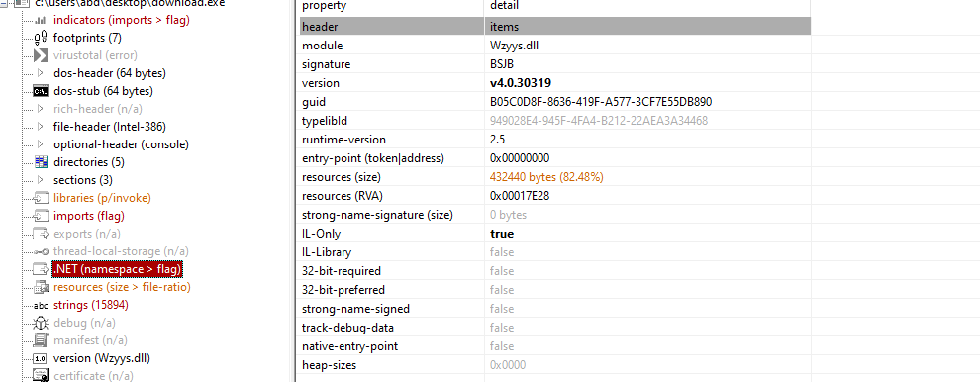Screen dimensions: 980x382
Task: Click resources RVA 0x00017E28
Action: point(520,196)
